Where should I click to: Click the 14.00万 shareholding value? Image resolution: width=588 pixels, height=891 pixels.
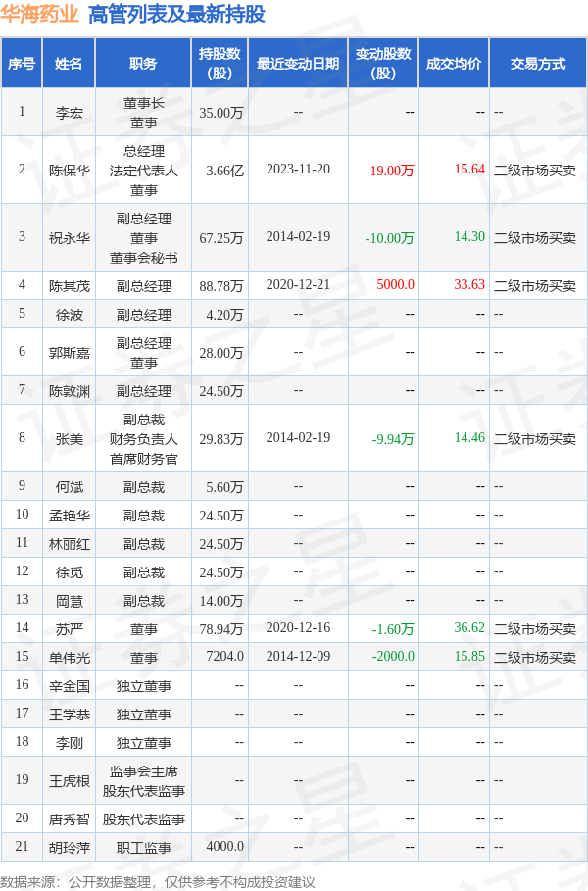click(x=221, y=601)
